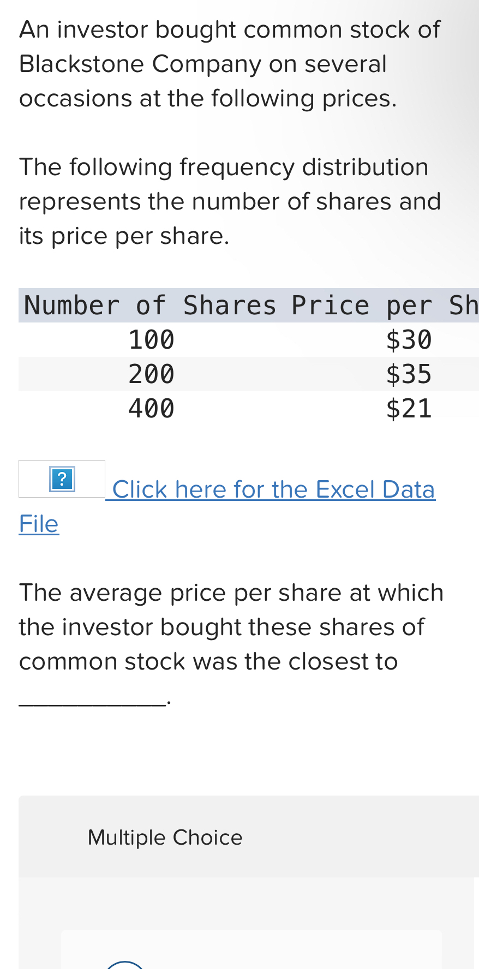479x980 pixels.
Task: Click the $35 price cell
Action: 409,374
